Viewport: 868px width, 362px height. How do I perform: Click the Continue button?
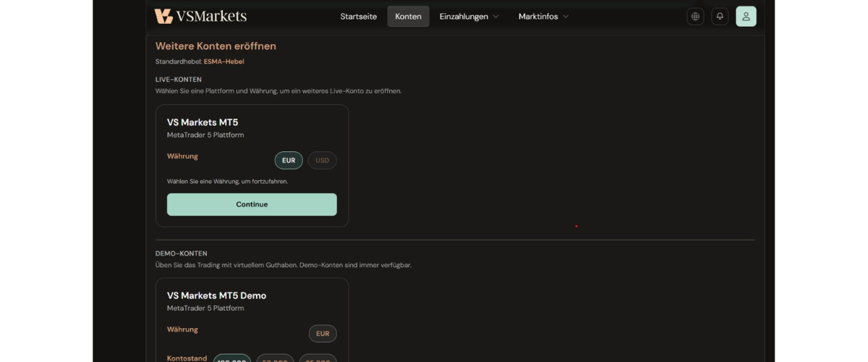coord(252,204)
